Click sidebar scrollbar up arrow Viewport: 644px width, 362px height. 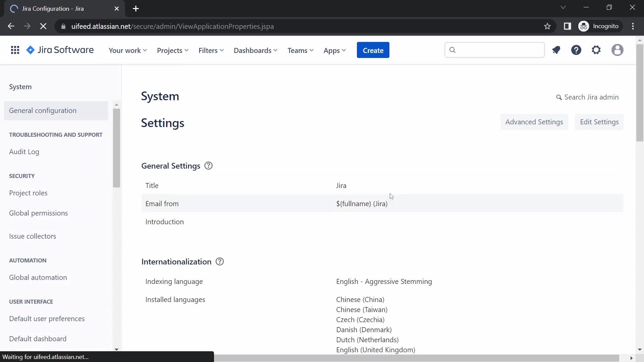[x=116, y=105]
